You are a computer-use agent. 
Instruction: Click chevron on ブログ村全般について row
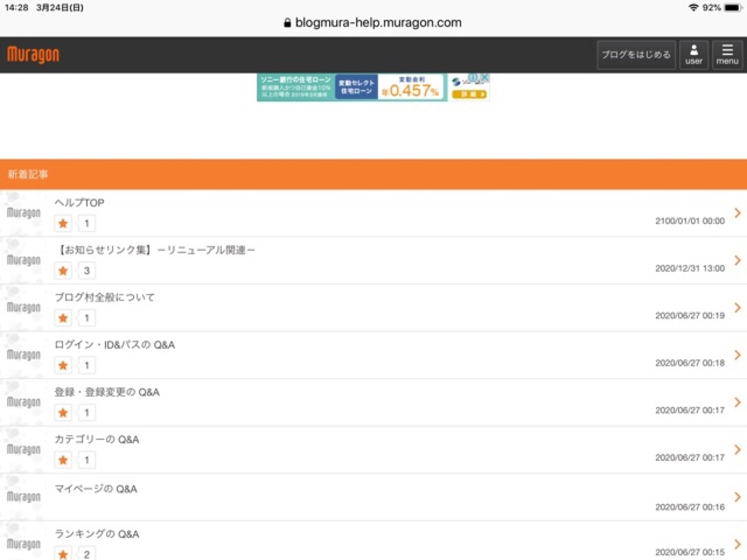(x=738, y=308)
